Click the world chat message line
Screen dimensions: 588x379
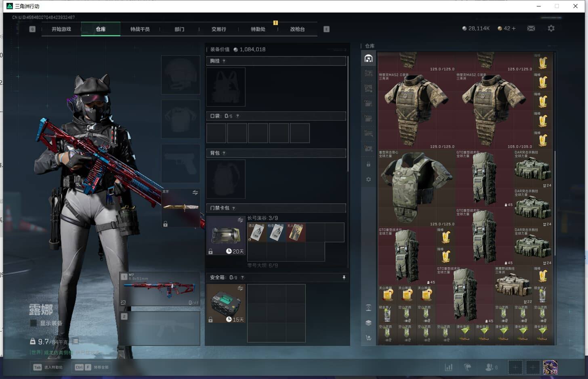pos(65,352)
